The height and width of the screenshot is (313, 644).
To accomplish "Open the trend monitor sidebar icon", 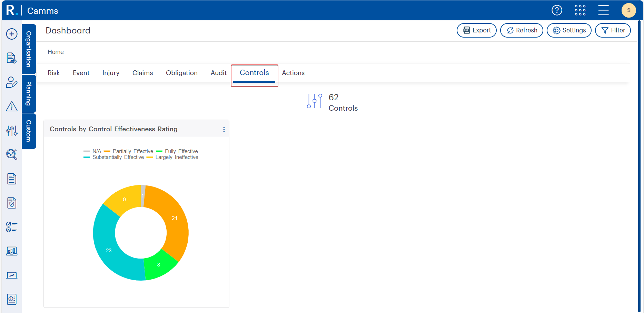I will (x=12, y=275).
